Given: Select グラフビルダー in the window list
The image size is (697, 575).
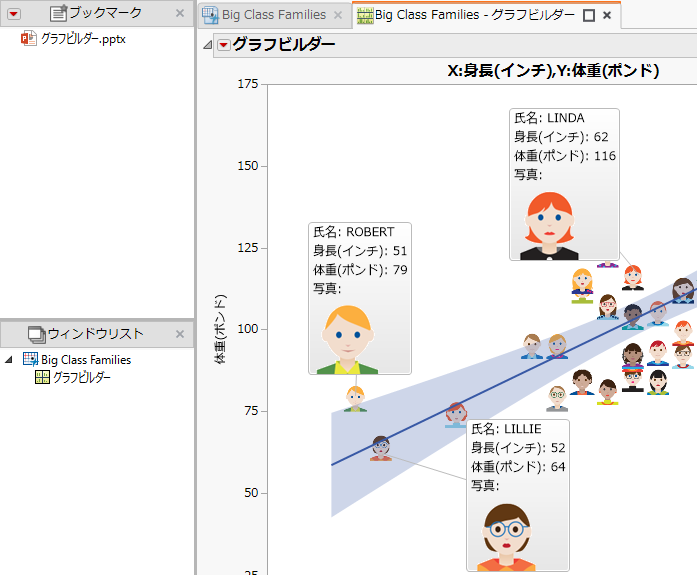Looking at the screenshot, I should point(82,377).
